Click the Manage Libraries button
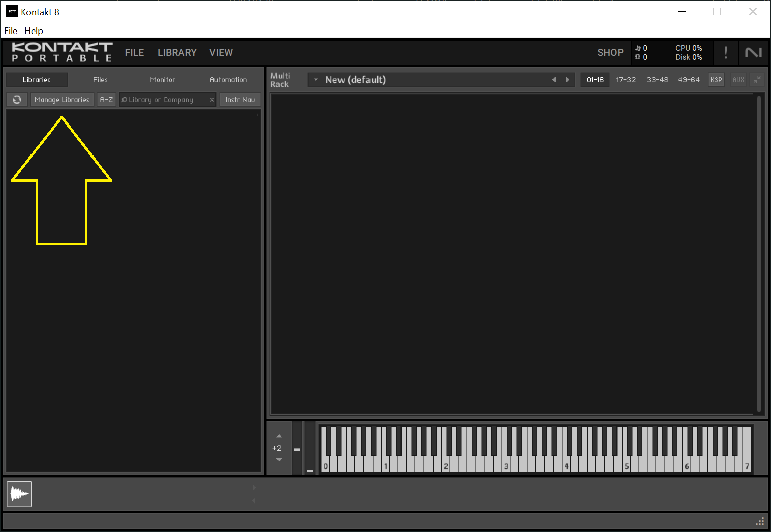 point(61,100)
